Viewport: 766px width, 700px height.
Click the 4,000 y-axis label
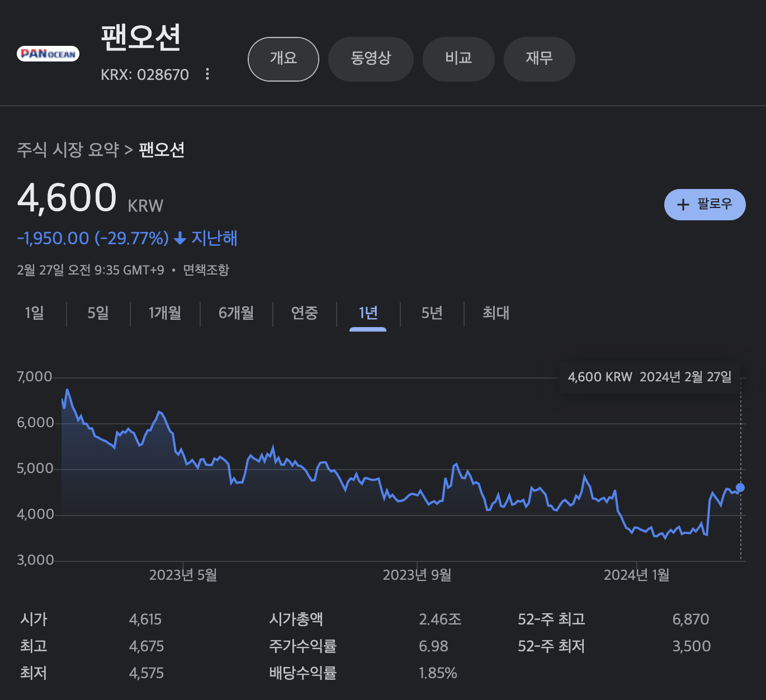[35, 514]
